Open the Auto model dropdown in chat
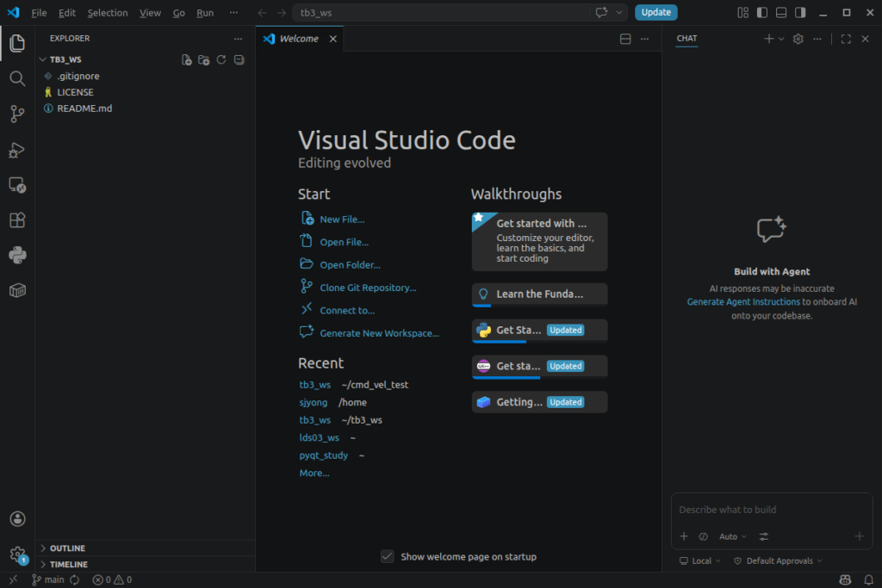 [x=732, y=537]
